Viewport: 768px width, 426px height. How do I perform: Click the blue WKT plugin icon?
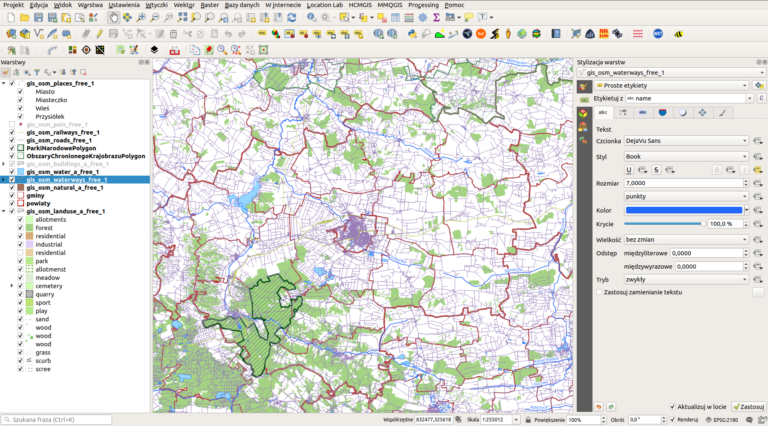point(658,34)
